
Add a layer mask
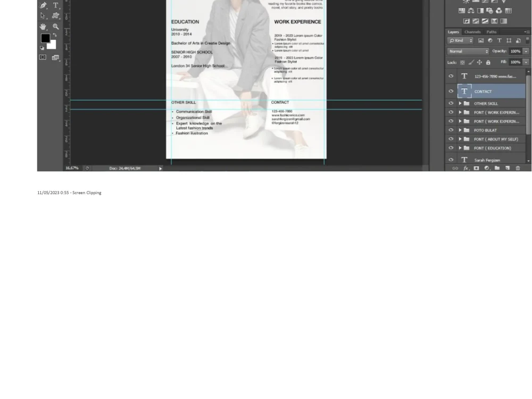(x=476, y=168)
